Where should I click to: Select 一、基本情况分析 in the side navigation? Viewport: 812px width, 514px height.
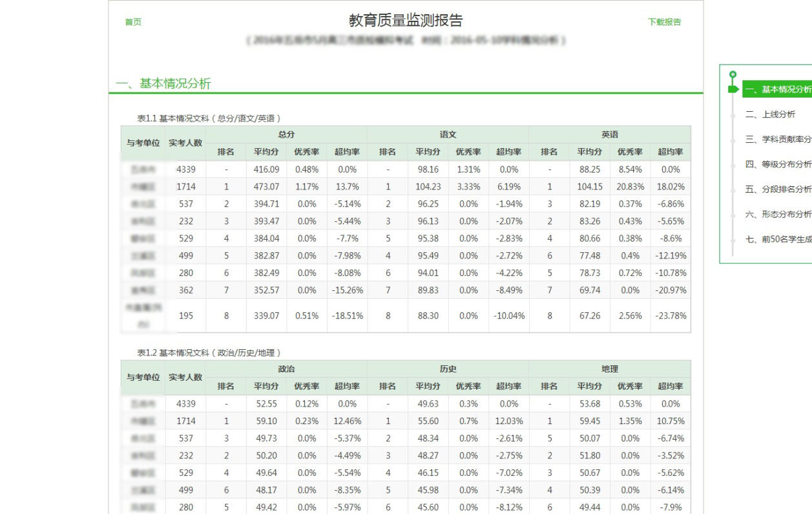(x=777, y=89)
